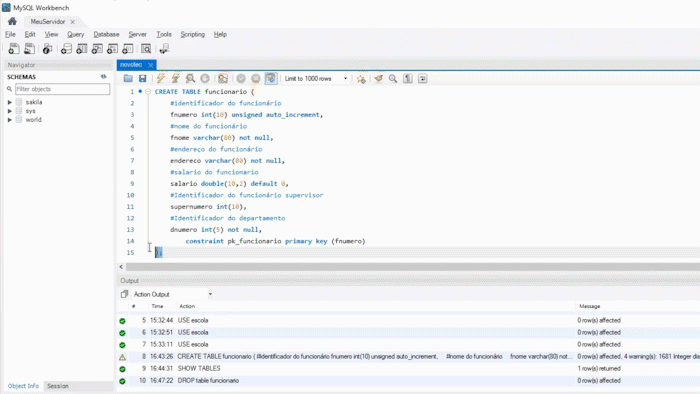Click the Action column header
Image resolution: width=700 pixels, height=394 pixels.
coord(187,306)
